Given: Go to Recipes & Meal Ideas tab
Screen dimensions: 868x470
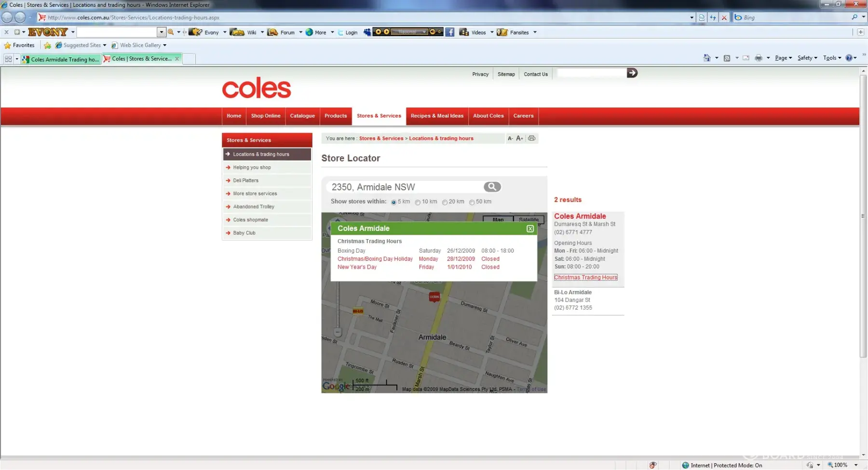Looking at the screenshot, I should click(437, 116).
